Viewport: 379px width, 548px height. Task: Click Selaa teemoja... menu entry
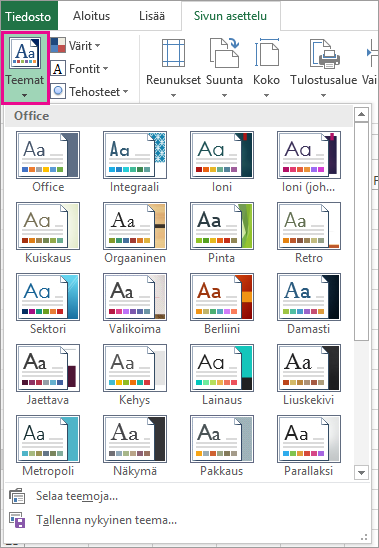pos(187,496)
